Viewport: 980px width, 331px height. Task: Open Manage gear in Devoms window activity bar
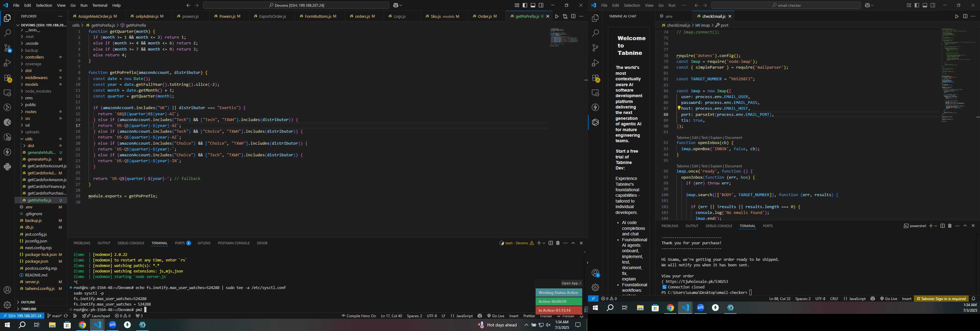(7, 305)
